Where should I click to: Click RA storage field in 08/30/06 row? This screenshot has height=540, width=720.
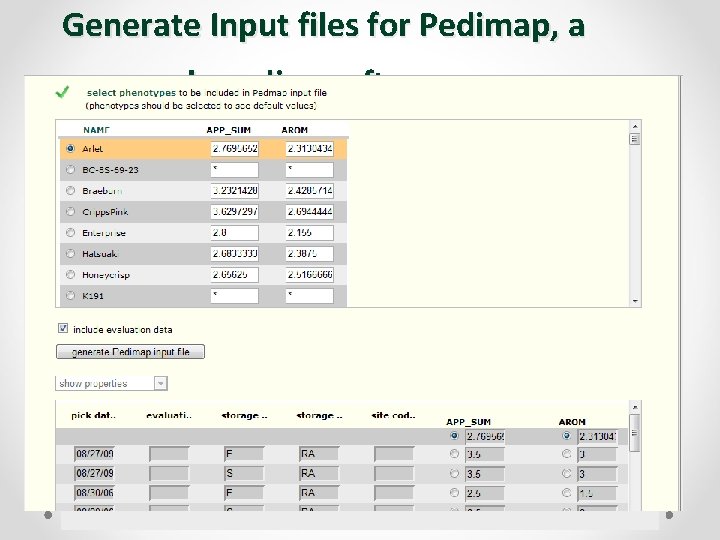[319, 493]
